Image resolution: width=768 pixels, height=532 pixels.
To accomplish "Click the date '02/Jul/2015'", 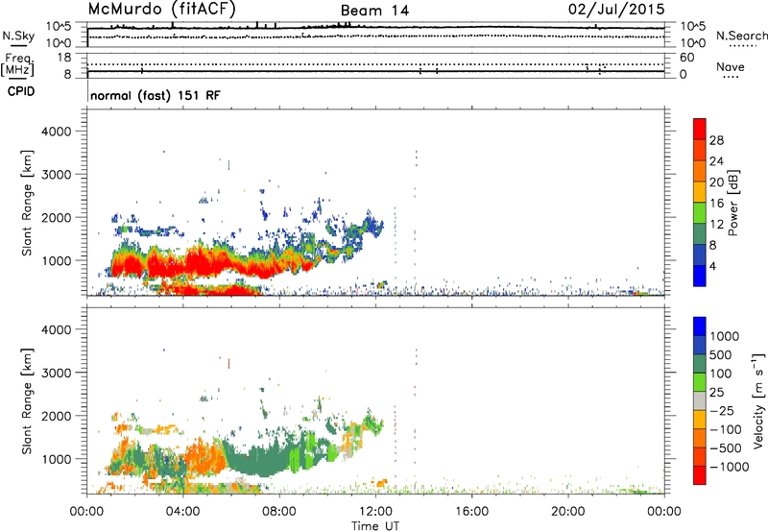I will coord(616,9).
